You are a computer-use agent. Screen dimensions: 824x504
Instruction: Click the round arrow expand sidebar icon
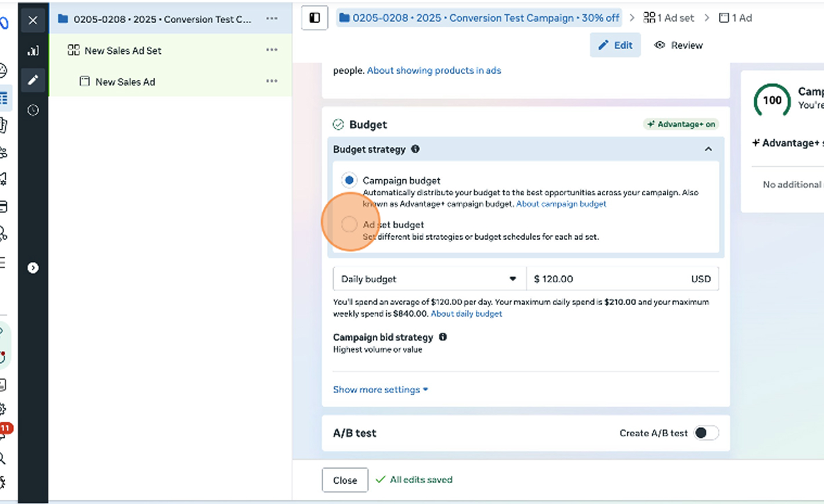point(33,268)
